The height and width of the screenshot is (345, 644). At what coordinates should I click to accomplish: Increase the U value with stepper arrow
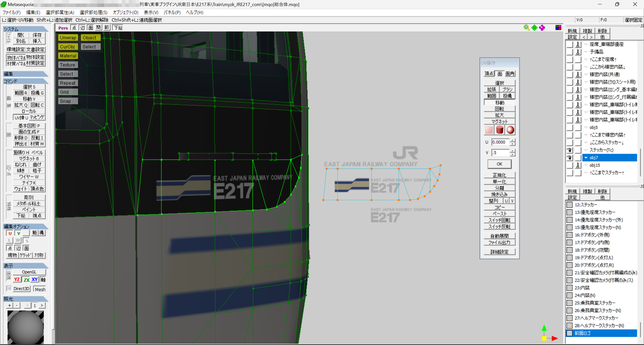[x=513, y=140]
